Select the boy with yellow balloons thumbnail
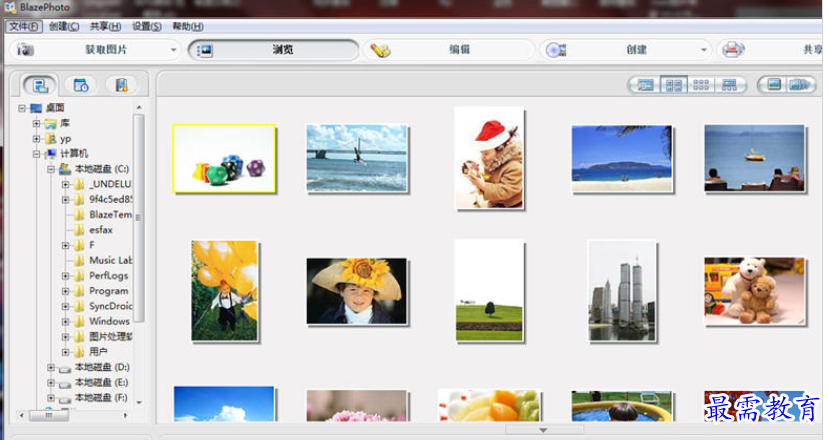This screenshot has width=828, height=440. (224, 291)
